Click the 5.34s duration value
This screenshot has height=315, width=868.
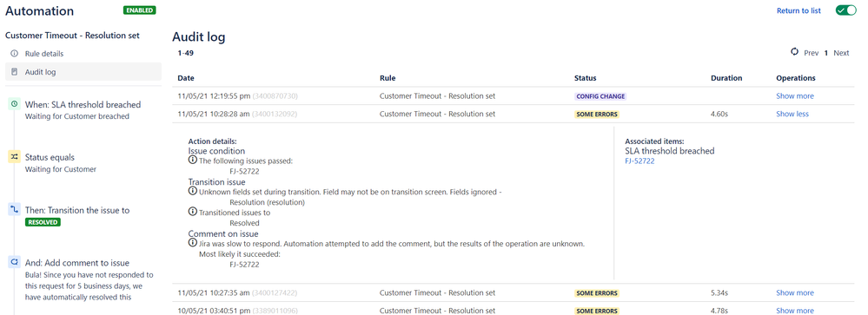(x=719, y=293)
